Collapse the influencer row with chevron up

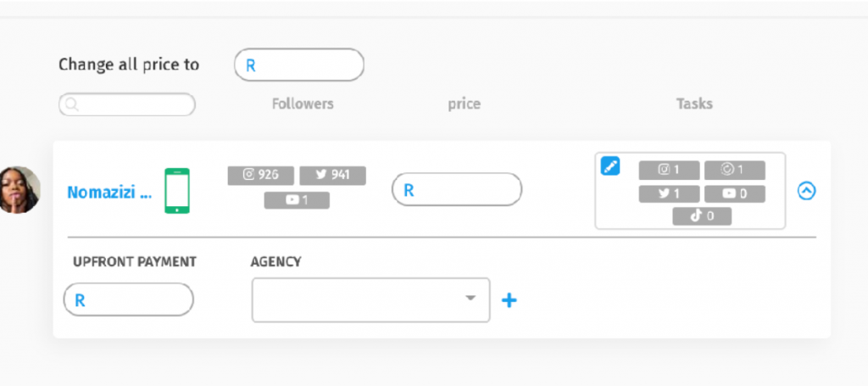807,191
